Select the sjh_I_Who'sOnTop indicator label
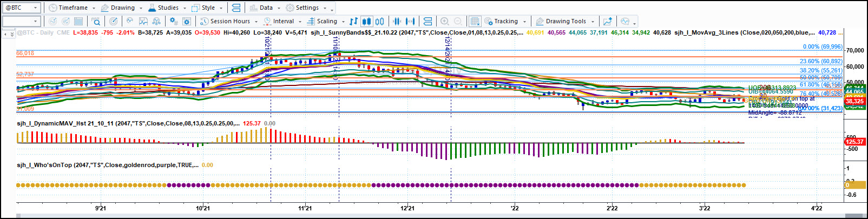The image size is (868, 219). (107, 165)
